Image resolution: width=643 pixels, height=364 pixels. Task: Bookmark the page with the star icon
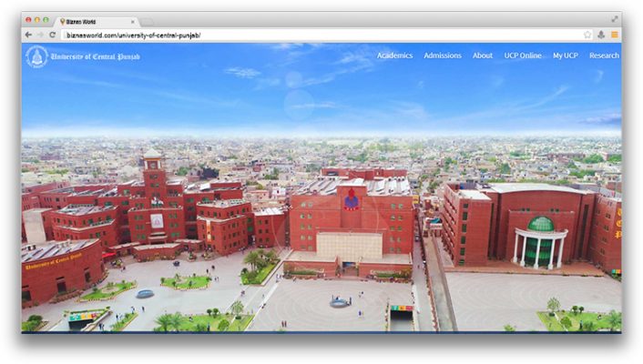click(587, 35)
